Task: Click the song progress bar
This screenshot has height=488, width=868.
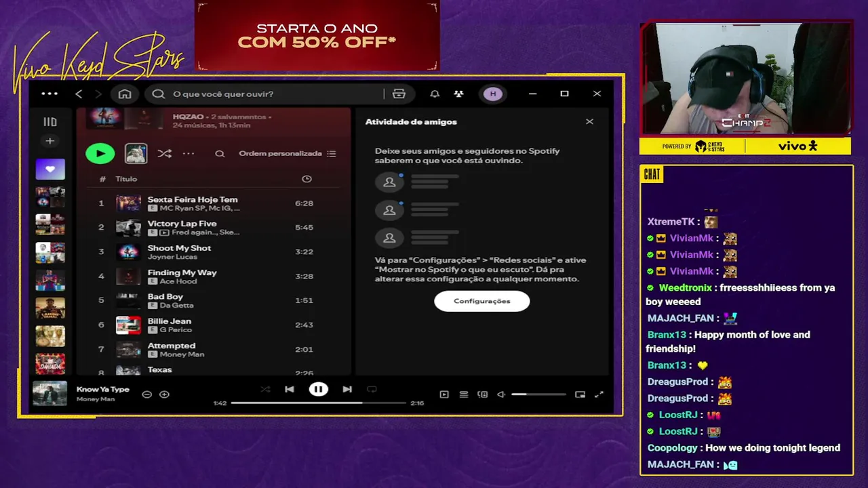Action: coord(318,403)
